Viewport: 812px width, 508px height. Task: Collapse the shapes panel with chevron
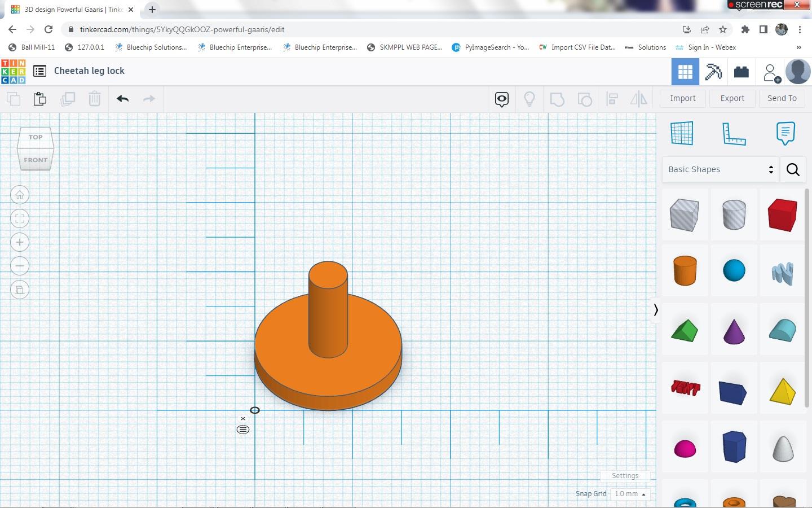coord(655,310)
